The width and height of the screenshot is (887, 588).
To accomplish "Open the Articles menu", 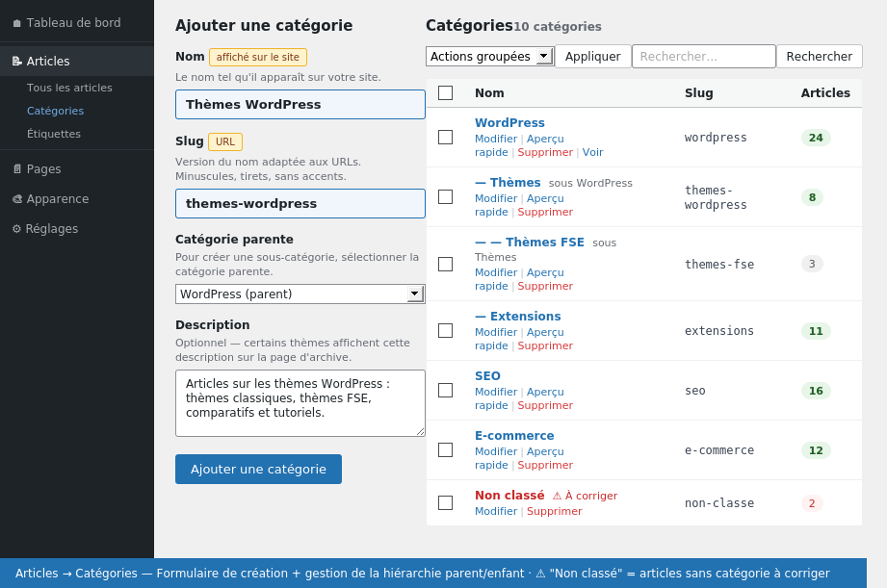I will click(x=77, y=61).
